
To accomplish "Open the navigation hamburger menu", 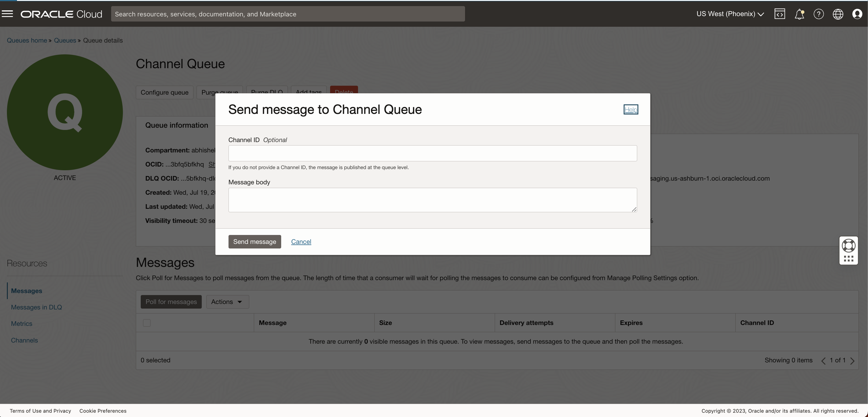I will (7, 14).
